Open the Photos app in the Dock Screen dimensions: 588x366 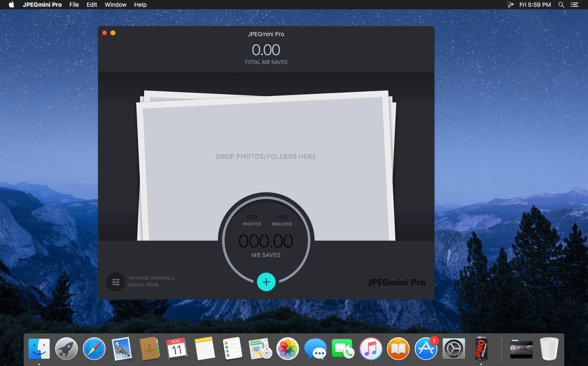pos(288,349)
